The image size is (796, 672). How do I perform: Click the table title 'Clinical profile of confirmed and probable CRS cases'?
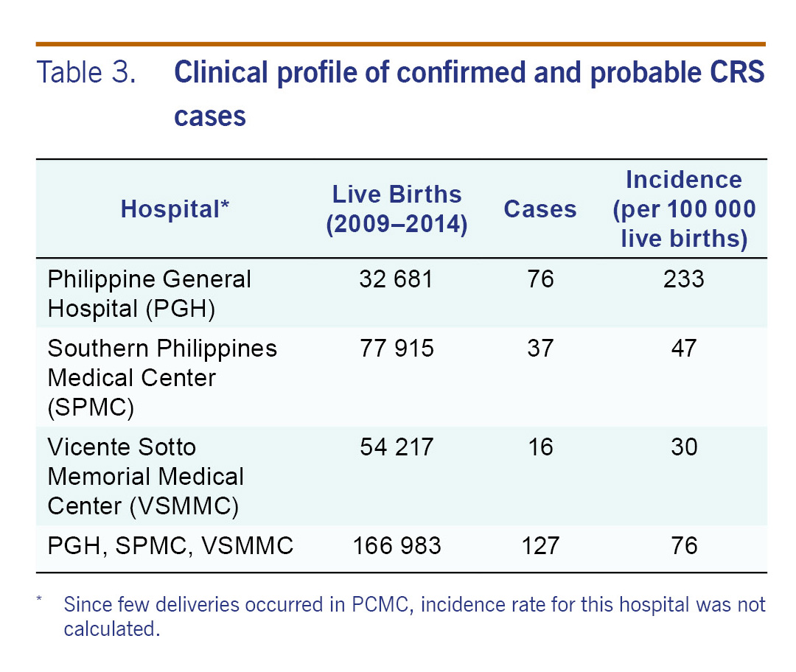pyautogui.click(x=469, y=95)
